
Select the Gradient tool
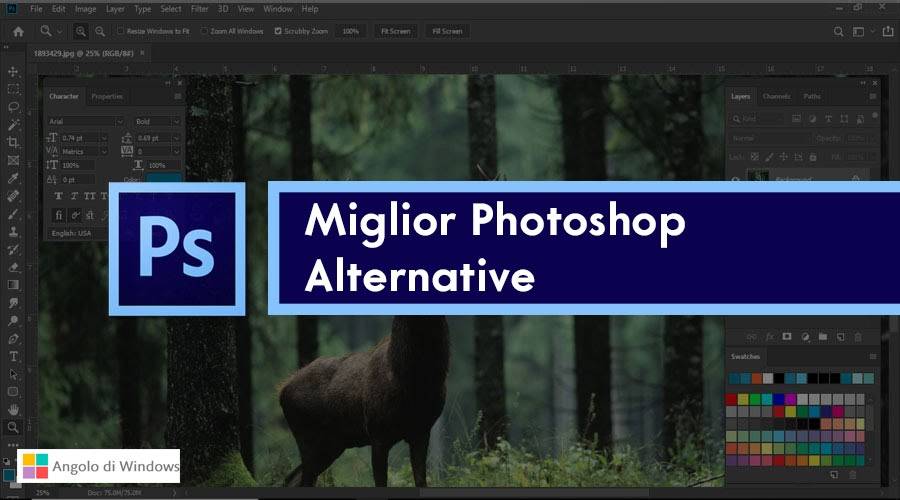13,285
